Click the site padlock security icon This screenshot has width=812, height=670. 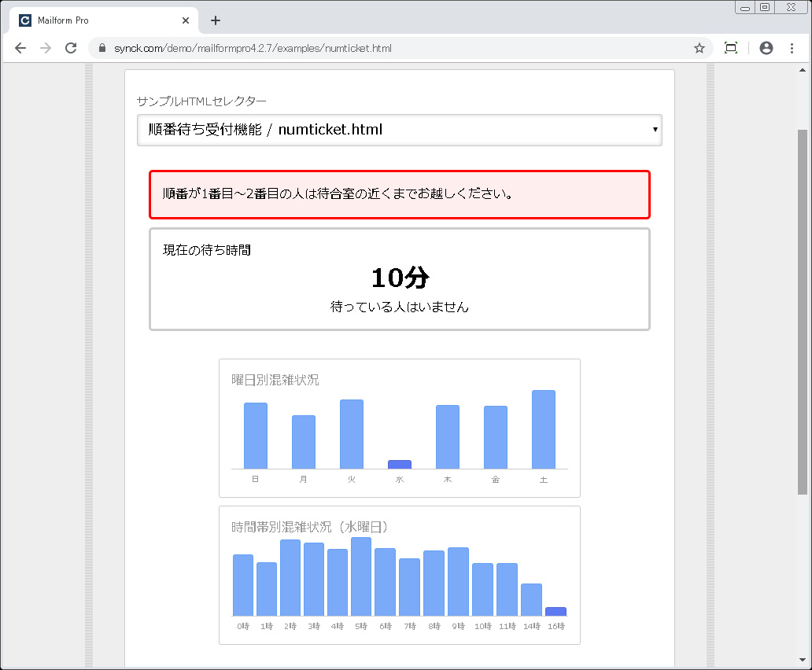(101, 48)
